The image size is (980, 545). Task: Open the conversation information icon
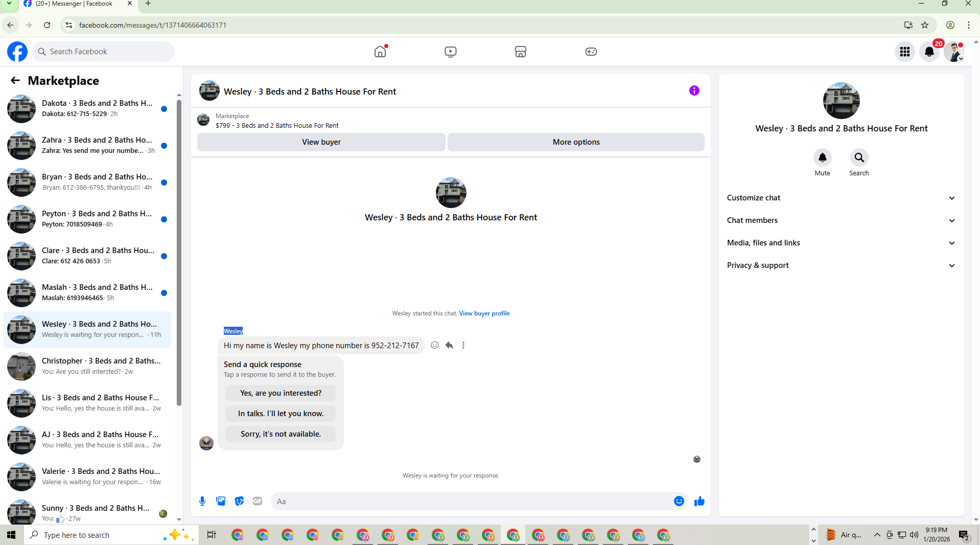coord(694,90)
